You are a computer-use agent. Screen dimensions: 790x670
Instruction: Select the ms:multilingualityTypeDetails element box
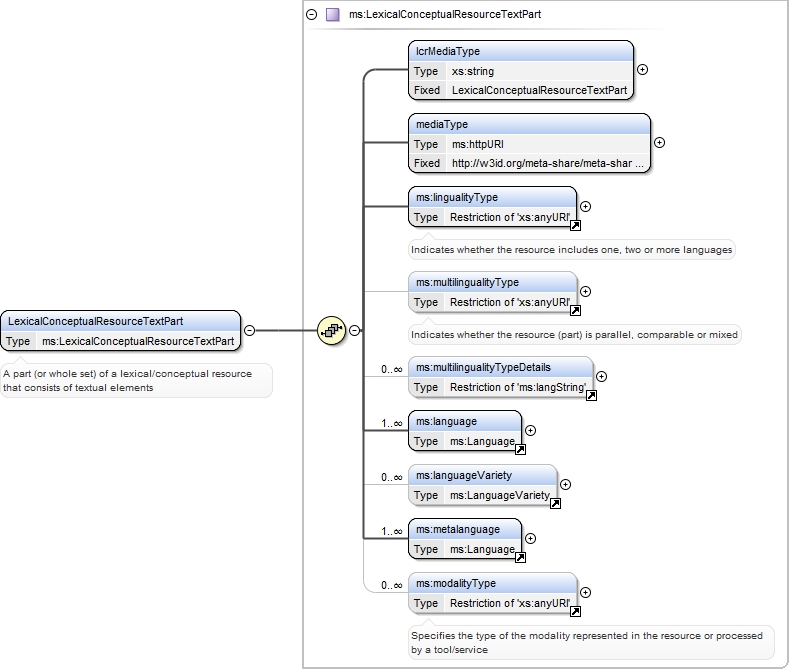500,377
